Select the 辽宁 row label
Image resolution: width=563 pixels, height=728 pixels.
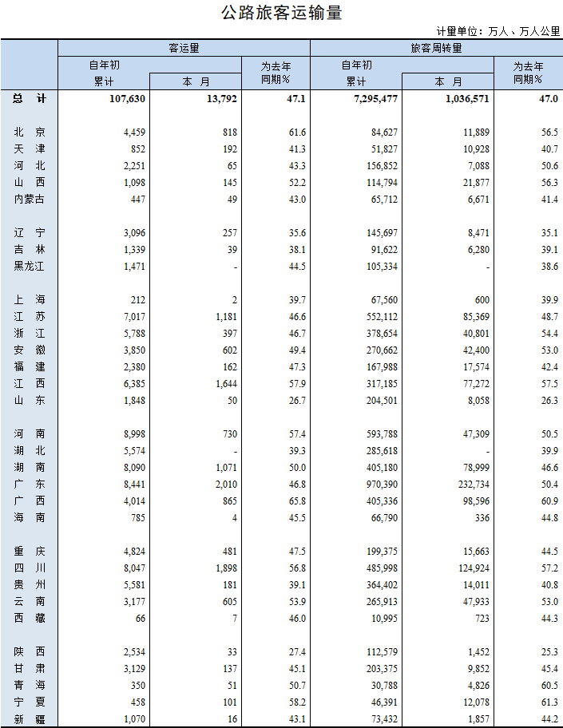30,232
